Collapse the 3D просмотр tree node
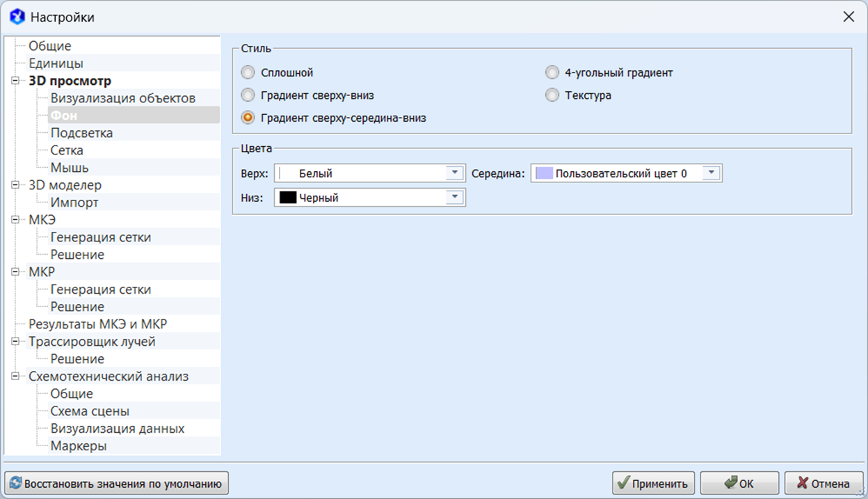The height and width of the screenshot is (499, 868). 15,81
